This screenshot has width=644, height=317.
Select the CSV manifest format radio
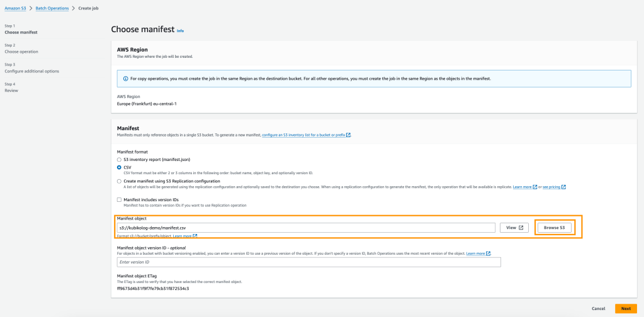click(120, 167)
